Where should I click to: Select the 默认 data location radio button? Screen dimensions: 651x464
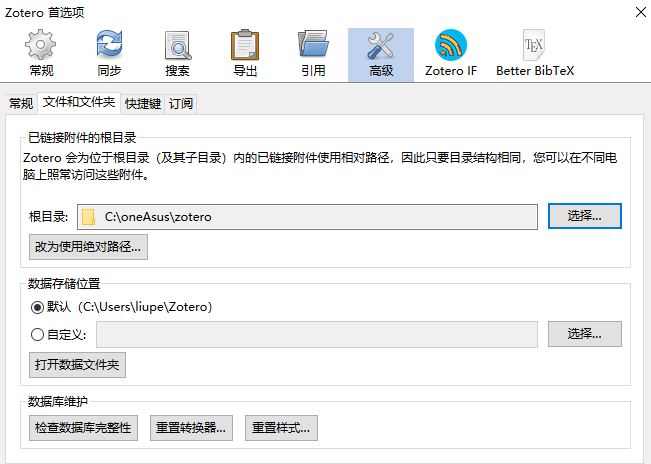[x=37, y=308]
